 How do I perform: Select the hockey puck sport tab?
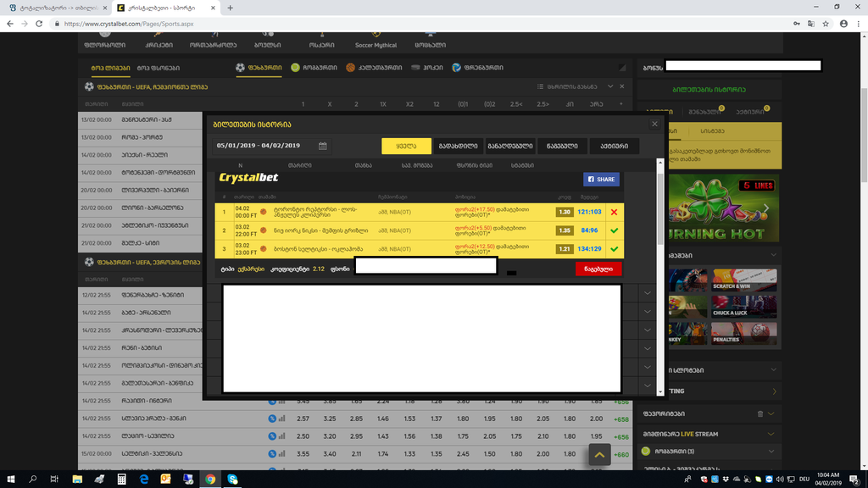point(427,68)
